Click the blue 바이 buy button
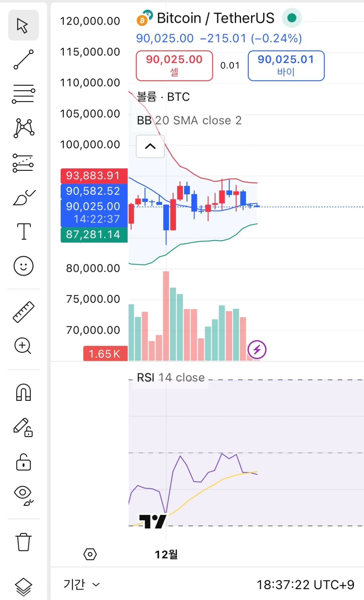 pyautogui.click(x=286, y=66)
